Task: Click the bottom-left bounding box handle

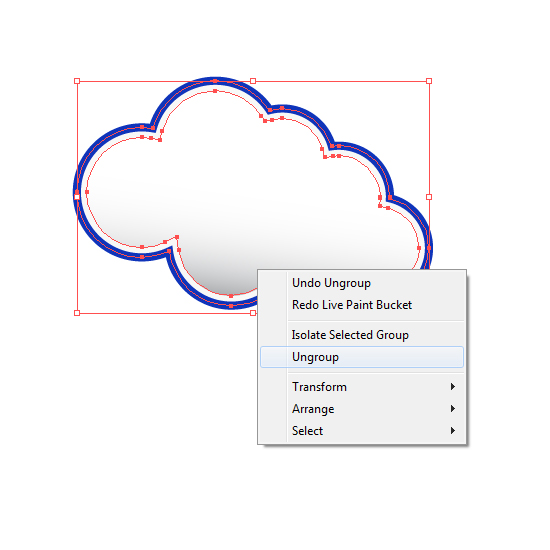Action: click(x=77, y=313)
